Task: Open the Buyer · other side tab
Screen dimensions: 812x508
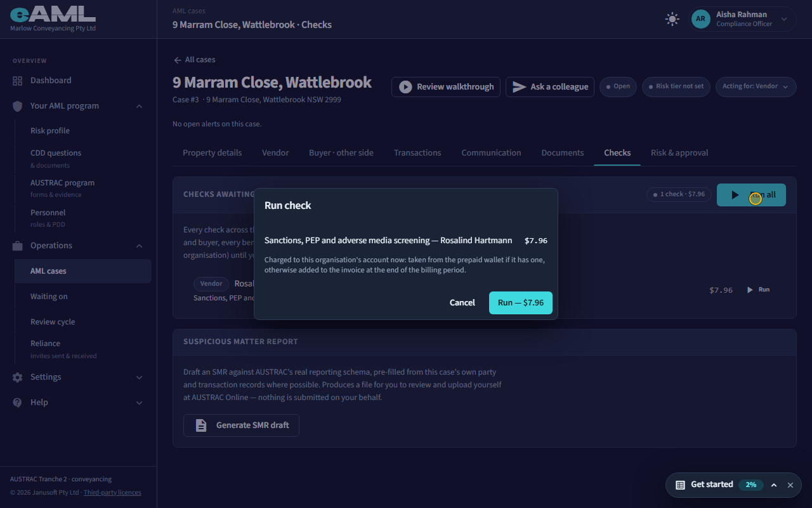Action: pos(341,153)
